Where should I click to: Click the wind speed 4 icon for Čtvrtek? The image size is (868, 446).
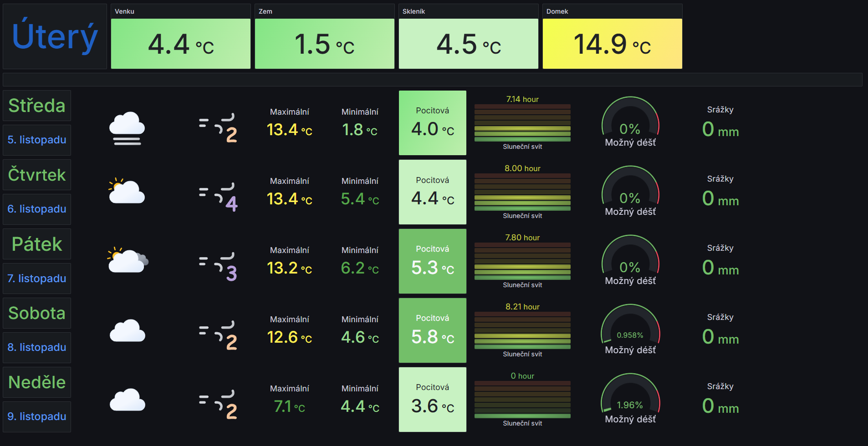[219, 197]
